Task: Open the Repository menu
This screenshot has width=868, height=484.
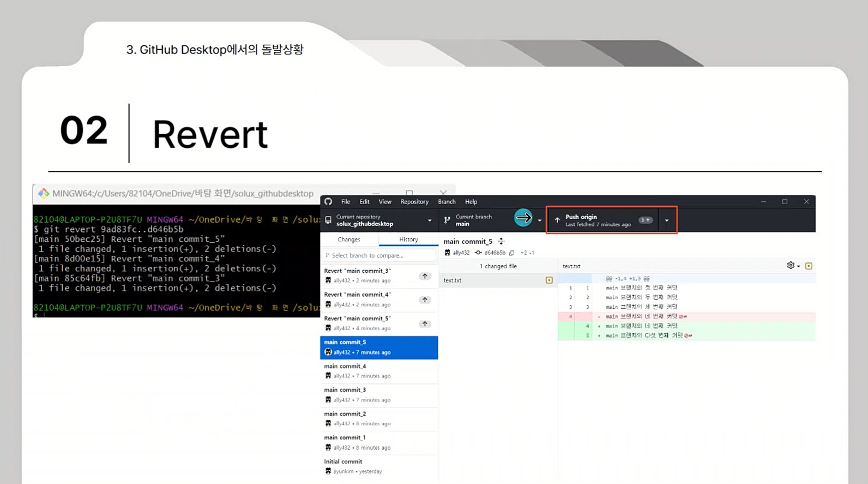Action: point(414,201)
